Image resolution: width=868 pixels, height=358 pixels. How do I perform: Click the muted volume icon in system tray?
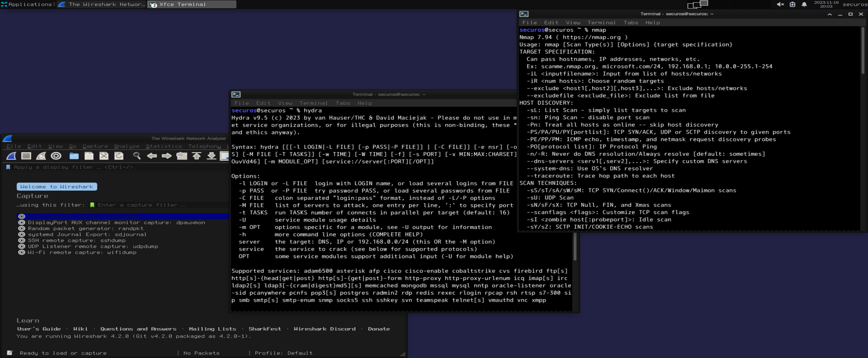(x=780, y=4)
